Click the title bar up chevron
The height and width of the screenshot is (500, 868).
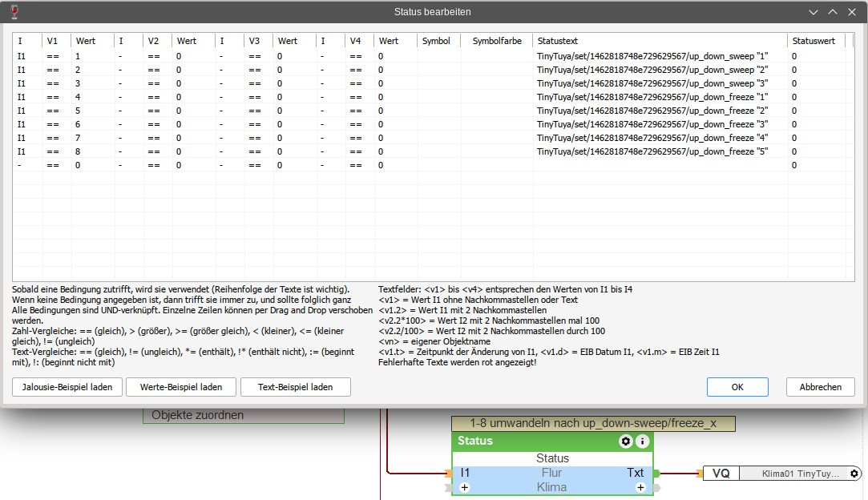pyautogui.click(x=833, y=12)
